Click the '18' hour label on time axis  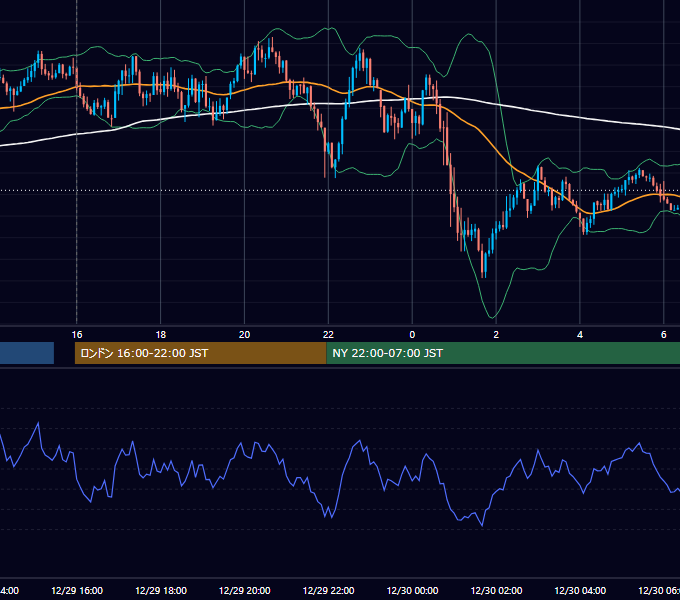click(x=160, y=335)
